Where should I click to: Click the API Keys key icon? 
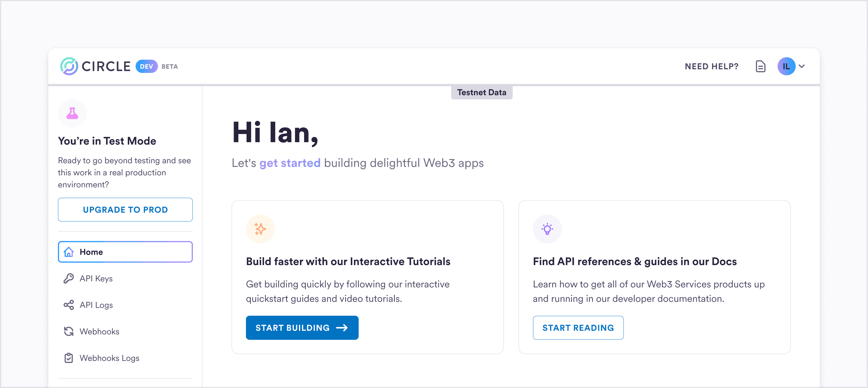pos(68,278)
